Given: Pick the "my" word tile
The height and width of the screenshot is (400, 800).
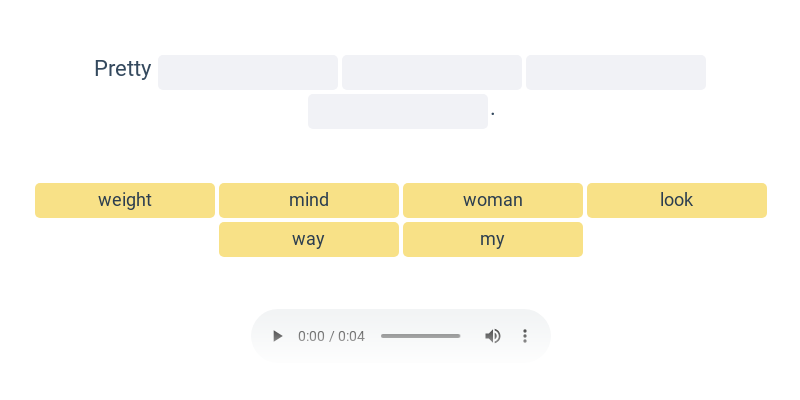Looking at the screenshot, I should pyautogui.click(x=493, y=239).
